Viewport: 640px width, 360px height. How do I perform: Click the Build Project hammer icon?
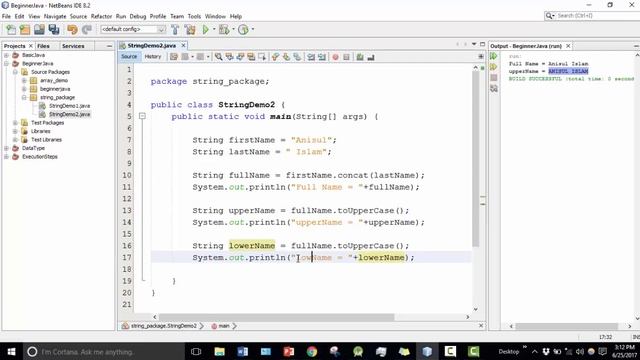tap(175, 29)
